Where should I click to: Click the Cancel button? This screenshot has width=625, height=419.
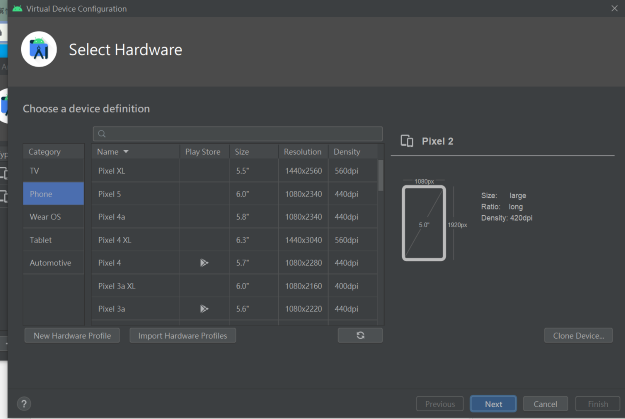pos(545,404)
